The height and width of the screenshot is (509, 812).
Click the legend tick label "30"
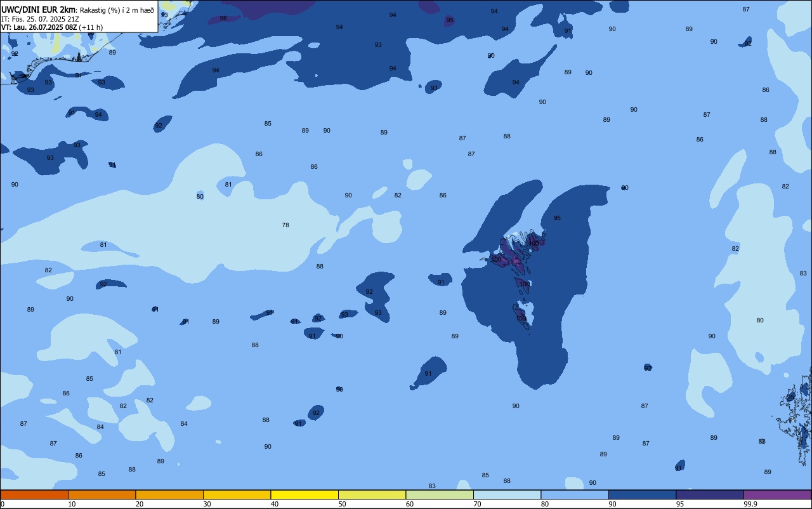click(x=207, y=504)
